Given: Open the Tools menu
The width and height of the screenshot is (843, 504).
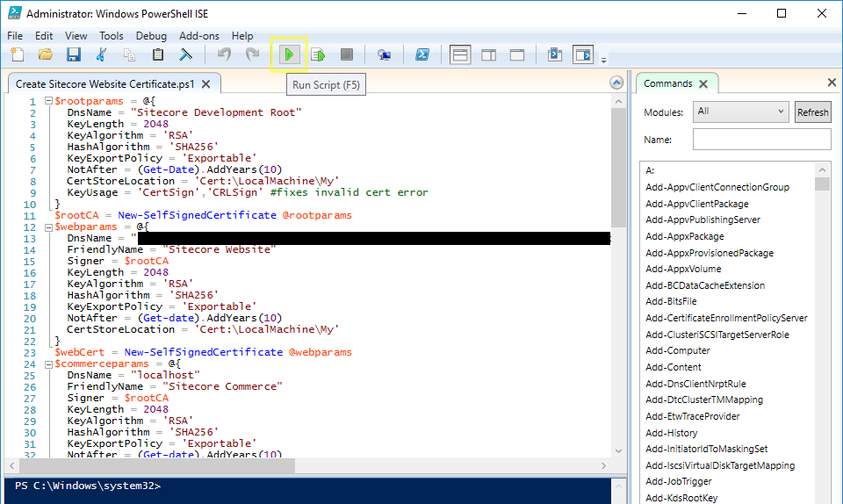Looking at the screenshot, I should [112, 36].
